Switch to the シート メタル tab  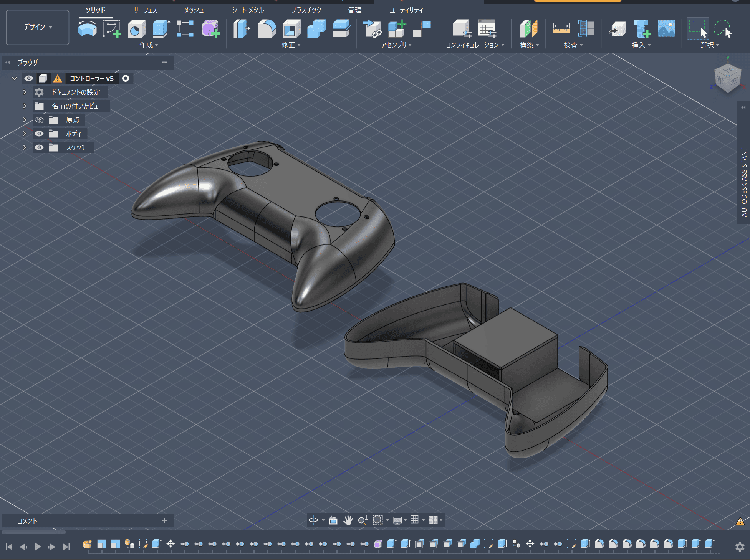[248, 10]
